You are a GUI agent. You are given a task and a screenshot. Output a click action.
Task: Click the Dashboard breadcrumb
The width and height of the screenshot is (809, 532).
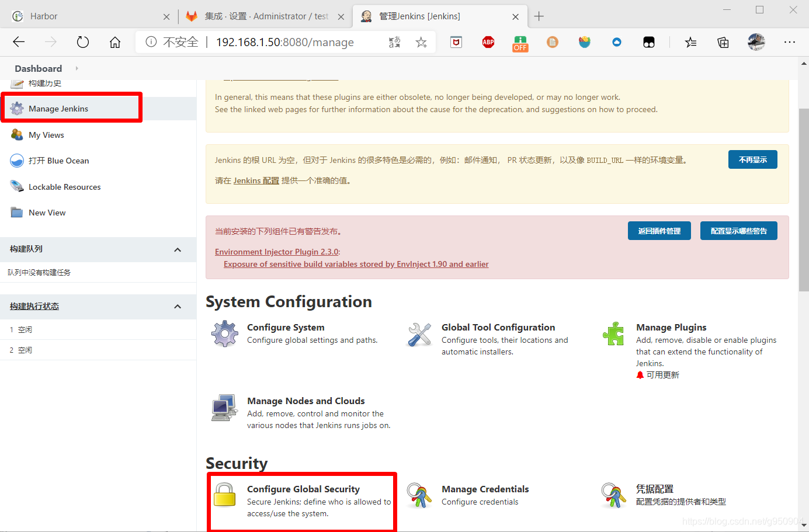click(39, 68)
